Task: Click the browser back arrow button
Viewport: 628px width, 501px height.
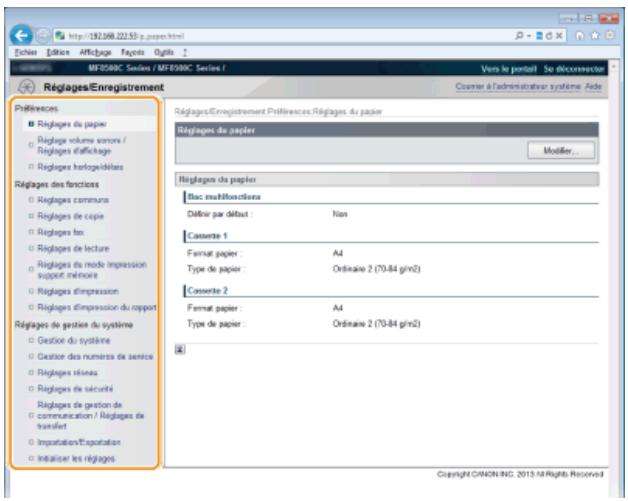Action: click(x=21, y=35)
